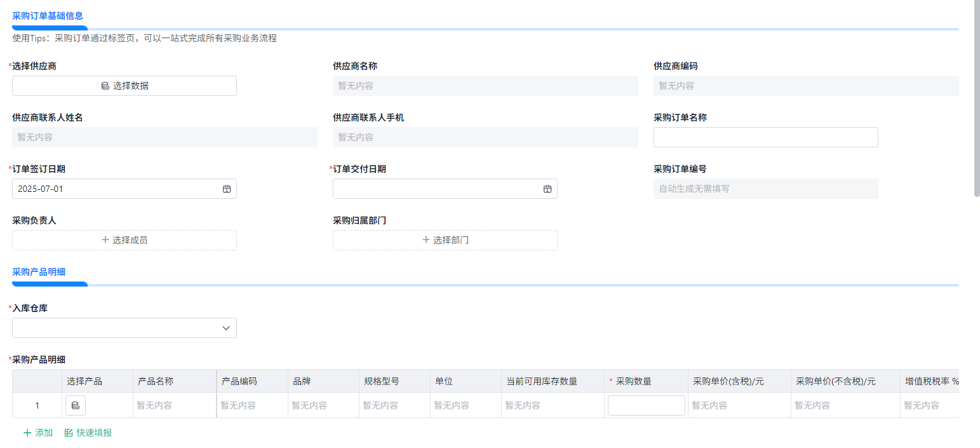Click the plus icon beside 添加
The height and width of the screenshot is (448, 980).
[27, 433]
